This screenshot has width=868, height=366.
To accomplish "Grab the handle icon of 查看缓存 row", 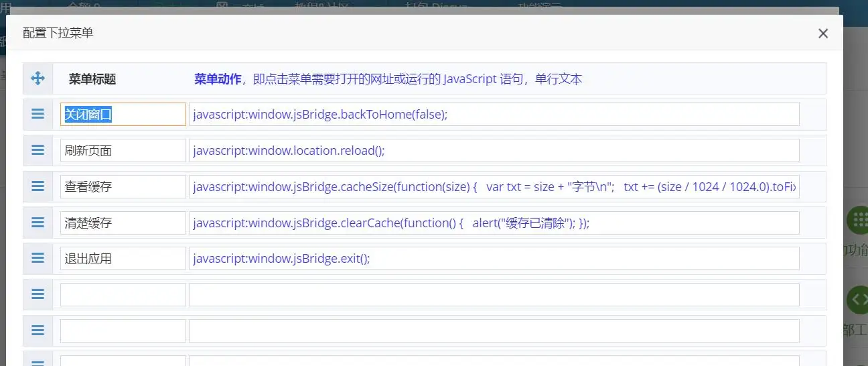I will pyautogui.click(x=38, y=186).
